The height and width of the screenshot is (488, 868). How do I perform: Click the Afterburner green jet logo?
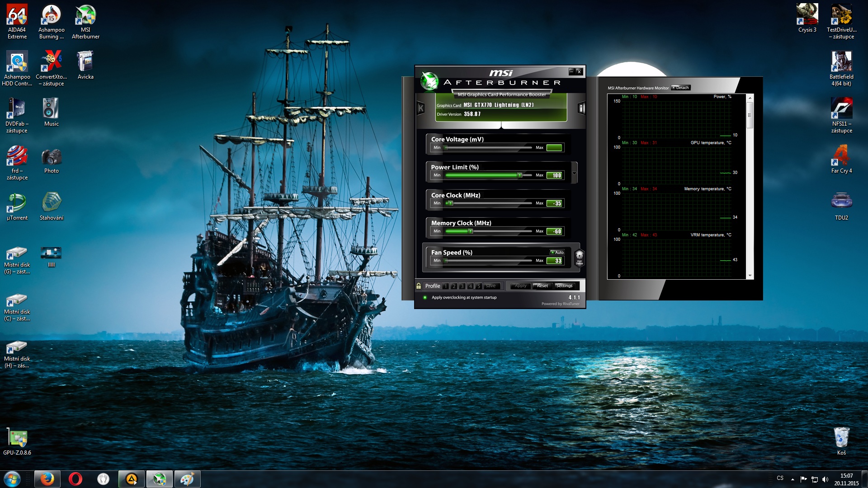[429, 81]
